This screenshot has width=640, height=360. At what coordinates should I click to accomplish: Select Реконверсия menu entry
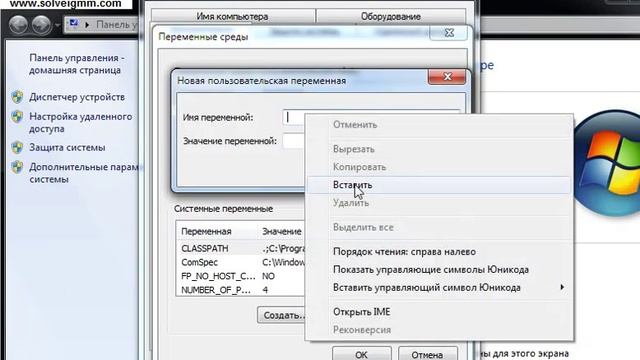click(438, 330)
